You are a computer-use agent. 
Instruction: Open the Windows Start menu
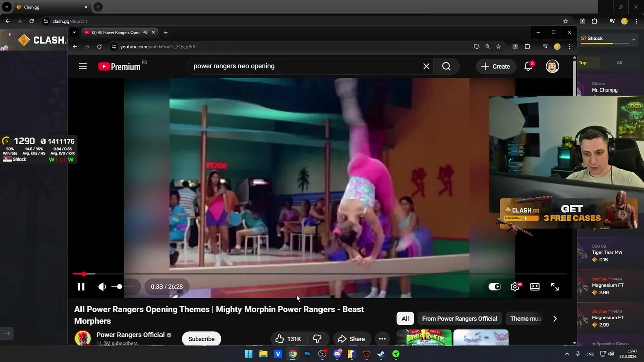[x=248, y=354]
